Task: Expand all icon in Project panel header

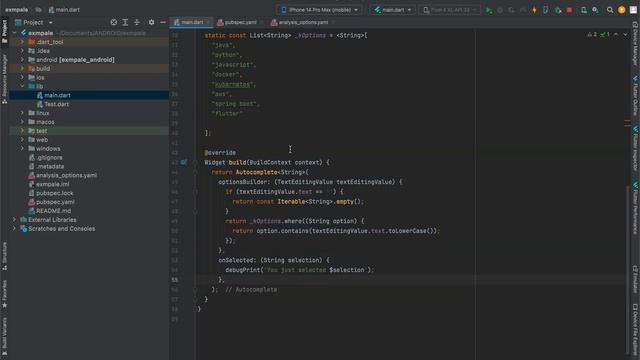Action: click(x=125, y=22)
